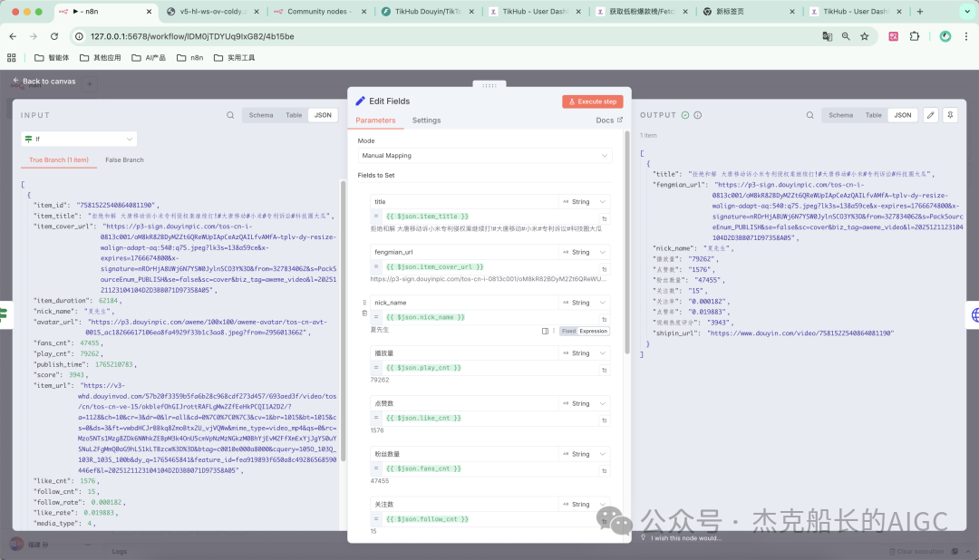Delete the nick_name field with trash icon
979x560 pixels.
(x=364, y=314)
